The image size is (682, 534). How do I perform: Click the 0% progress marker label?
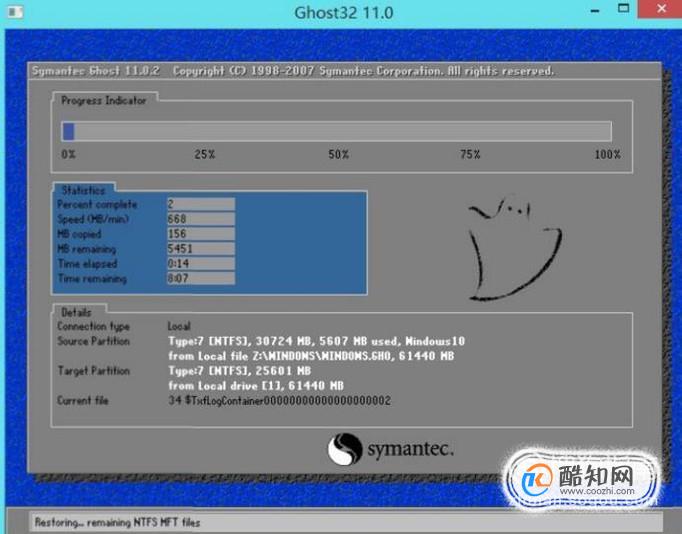pos(68,154)
